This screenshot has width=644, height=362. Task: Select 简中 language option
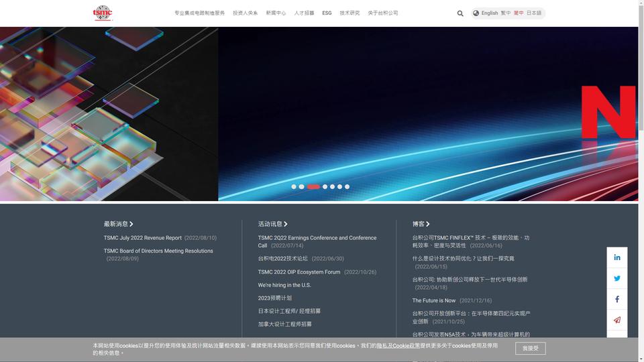519,13
